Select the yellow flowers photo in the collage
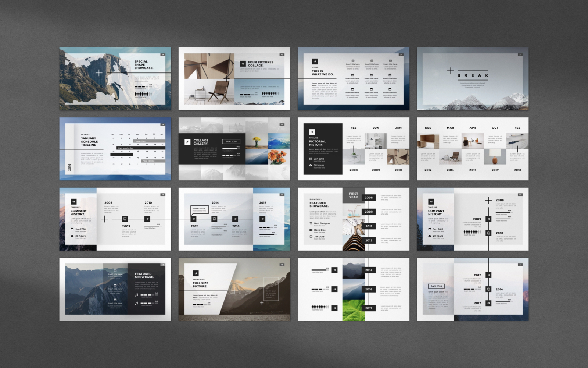The image size is (588, 368). point(256,141)
